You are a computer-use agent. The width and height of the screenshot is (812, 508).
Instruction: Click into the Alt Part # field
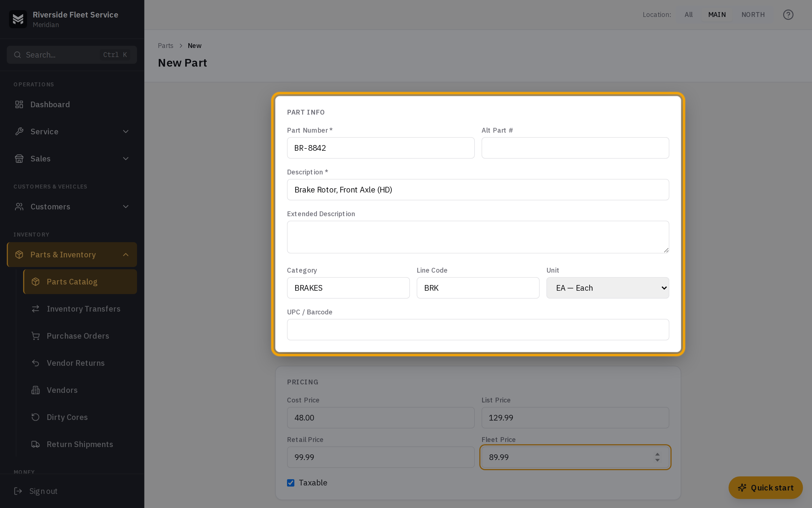pos(575,148)
